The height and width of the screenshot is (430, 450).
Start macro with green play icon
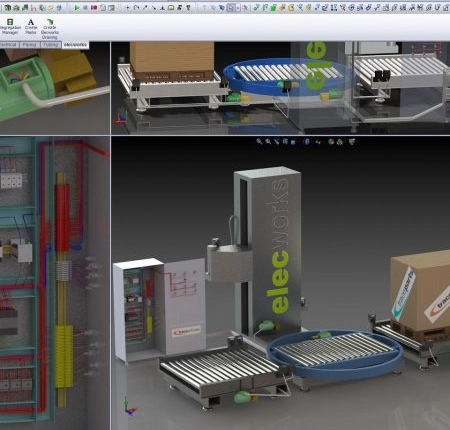(x=77, y=7)
